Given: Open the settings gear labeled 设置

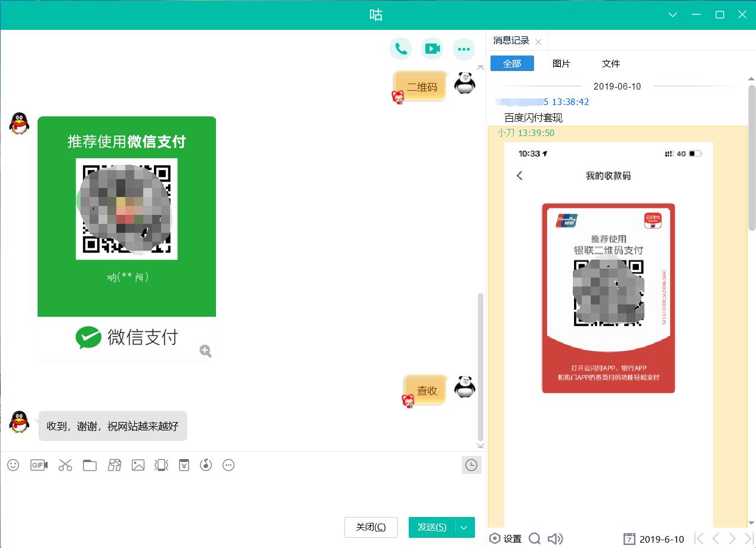Looking at the screenshot, I should tap(505, 538).
